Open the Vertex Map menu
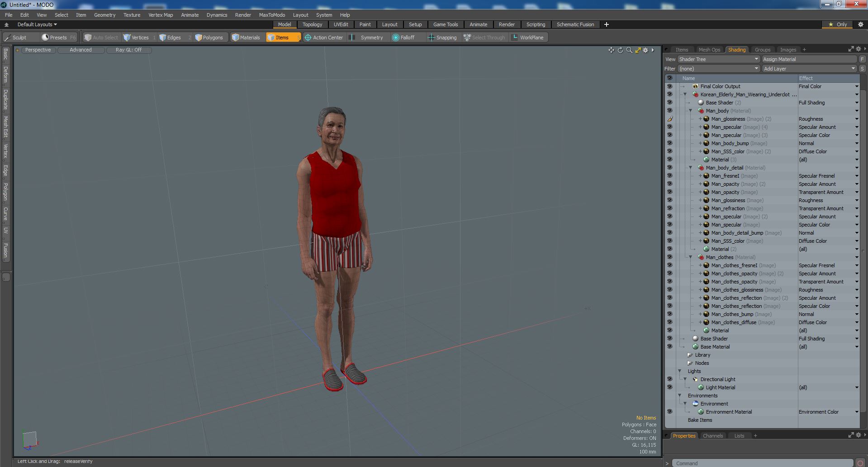Viewport: 868px width, 467px height. (161, 15)
